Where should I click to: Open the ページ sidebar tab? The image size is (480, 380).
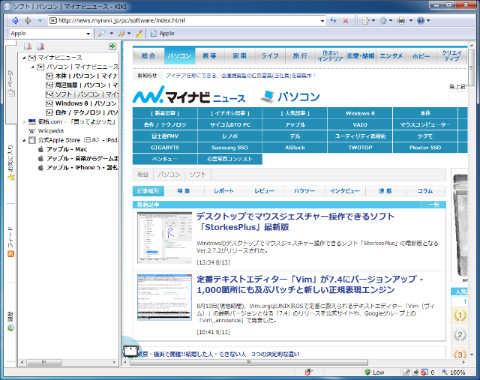pos(11,83)
